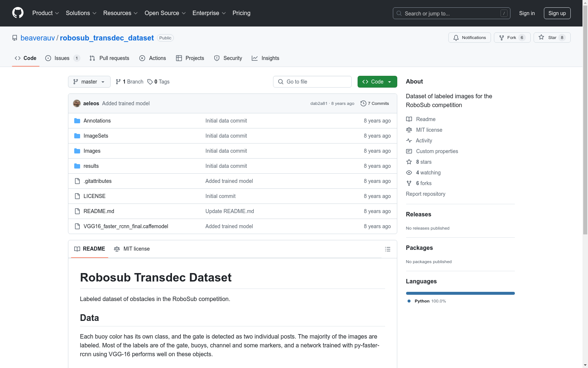Image resolution: width=588 pixels, height=368 pixels.
Task: Click the VGG16 caffemodel file icon
Action: click(x=77, y=226)
